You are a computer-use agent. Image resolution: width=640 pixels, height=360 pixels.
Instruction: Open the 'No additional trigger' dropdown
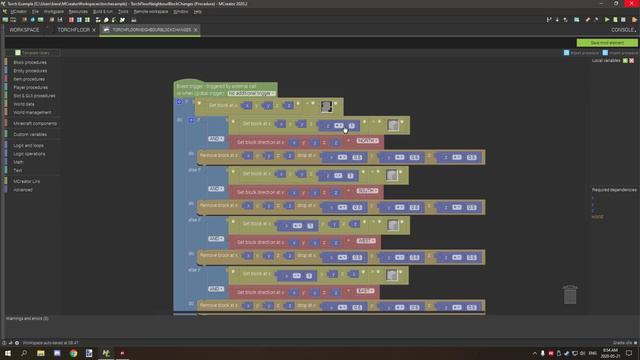coord(251,93)
